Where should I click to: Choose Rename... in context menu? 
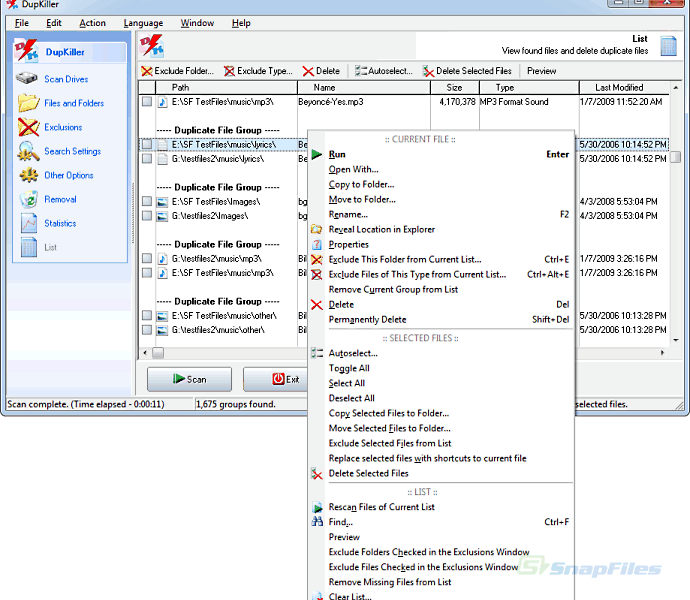tap(441, 214)
